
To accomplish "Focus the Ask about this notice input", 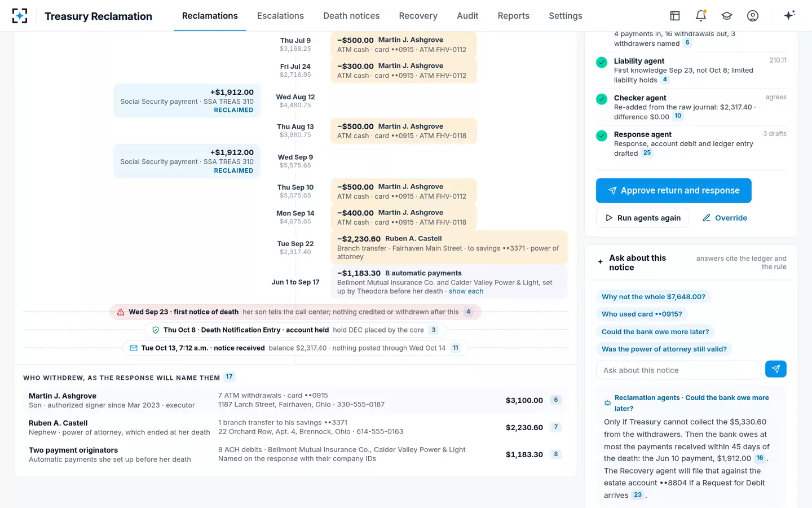I will (678, 370).
